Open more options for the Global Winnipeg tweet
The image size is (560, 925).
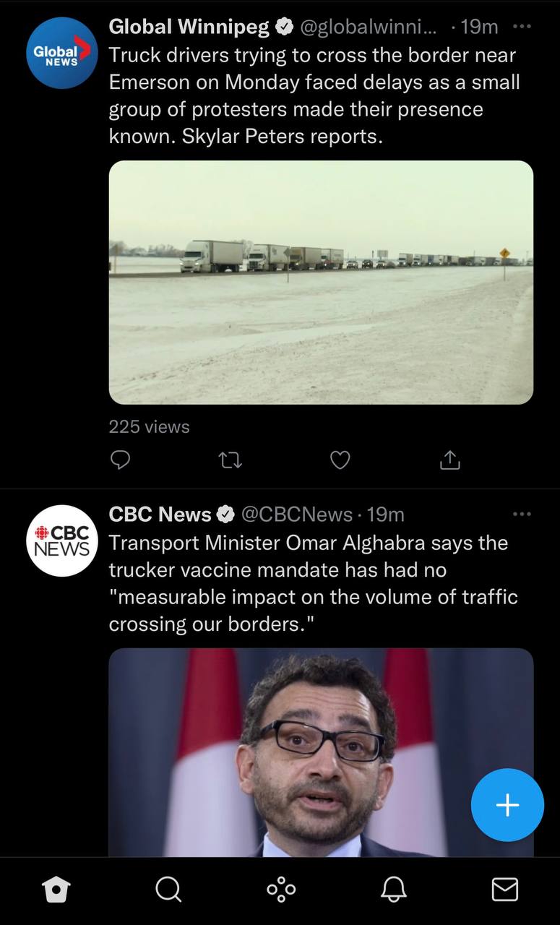tap(522, 27)
